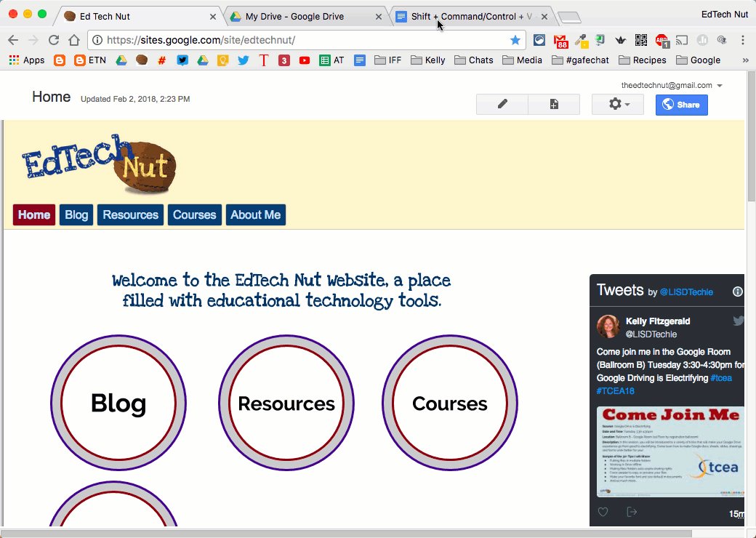Open a new browser tab
This screenshot has width=756, height=538.
(569, 18)
